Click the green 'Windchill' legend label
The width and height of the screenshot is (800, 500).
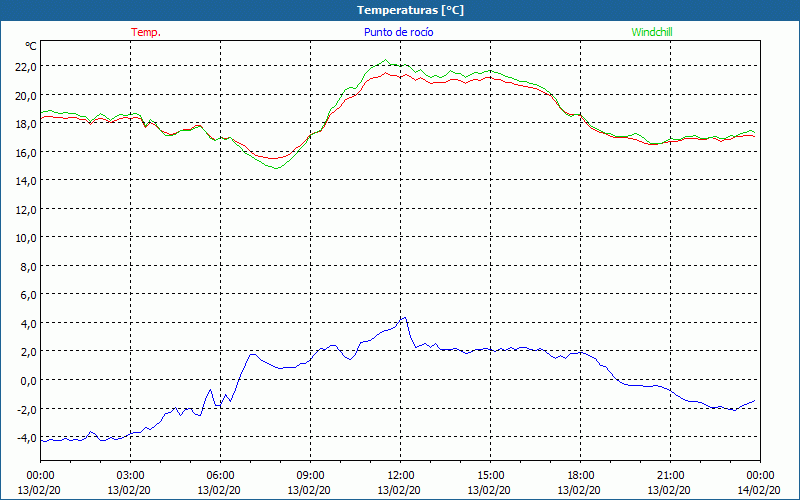click(x=652, y=32)
